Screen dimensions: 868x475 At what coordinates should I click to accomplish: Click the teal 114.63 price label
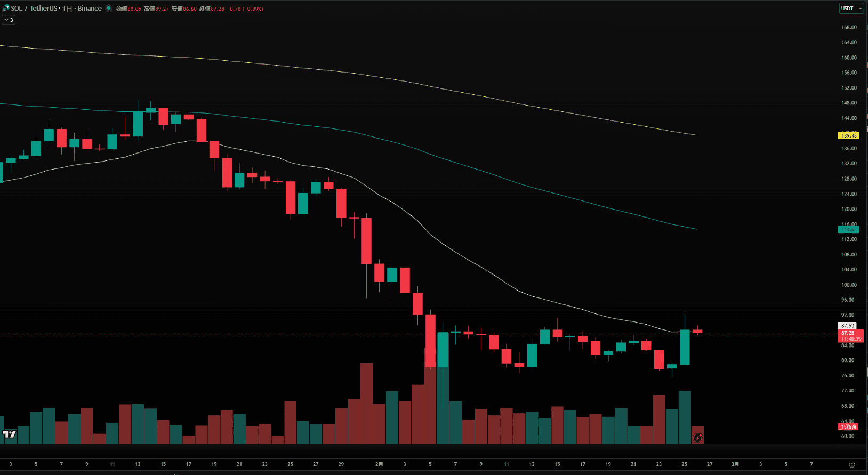848,229
